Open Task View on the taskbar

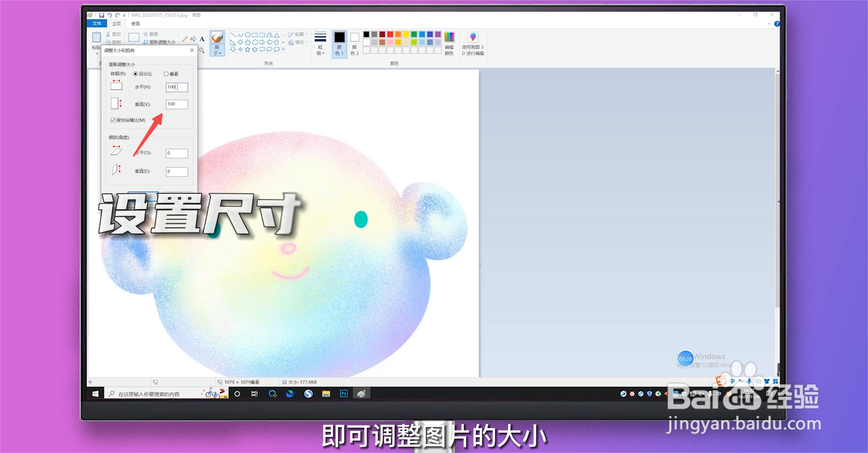click(255, 394)
